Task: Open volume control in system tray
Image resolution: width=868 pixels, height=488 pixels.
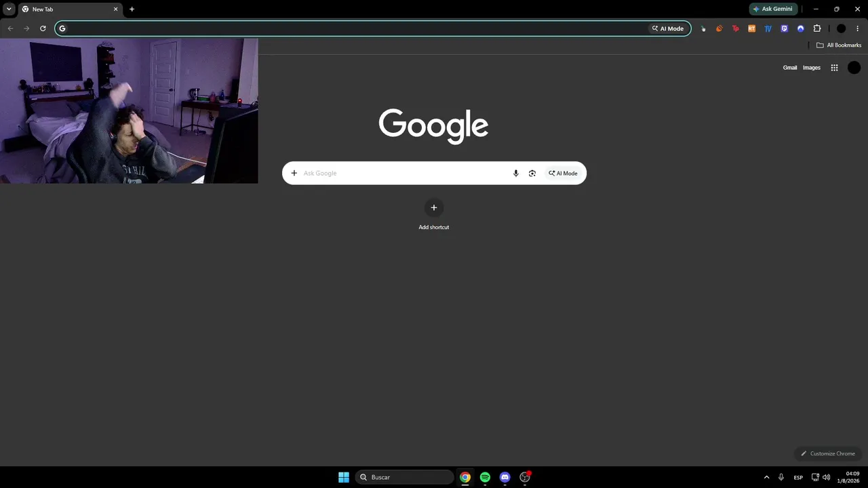Action: (826, 477)
